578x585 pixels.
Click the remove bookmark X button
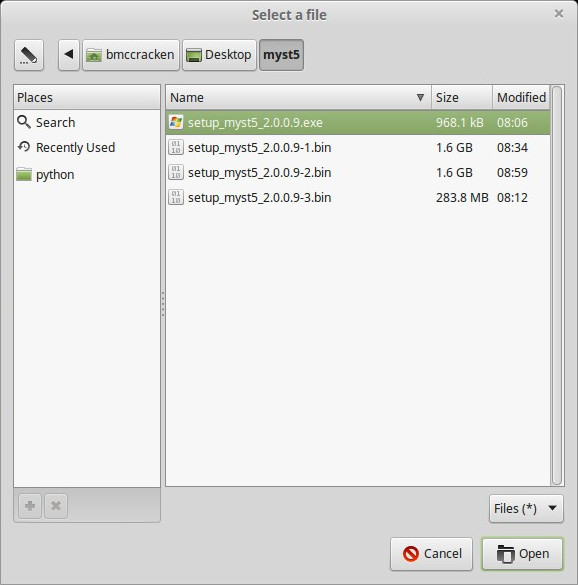click(56, 506)
